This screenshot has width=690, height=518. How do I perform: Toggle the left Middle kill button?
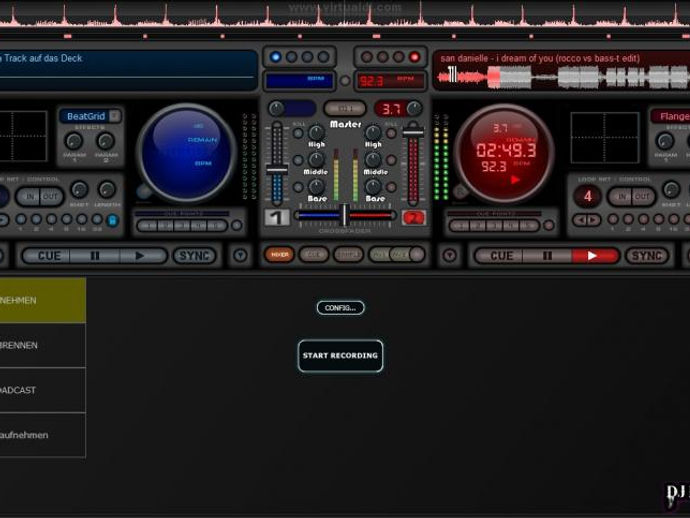[298, 160]
